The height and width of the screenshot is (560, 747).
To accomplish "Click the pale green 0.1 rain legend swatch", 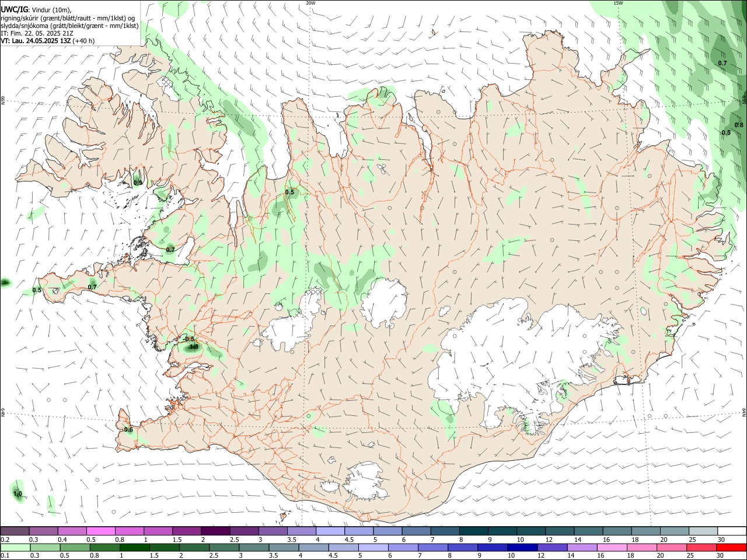I will tap(15, 547).
